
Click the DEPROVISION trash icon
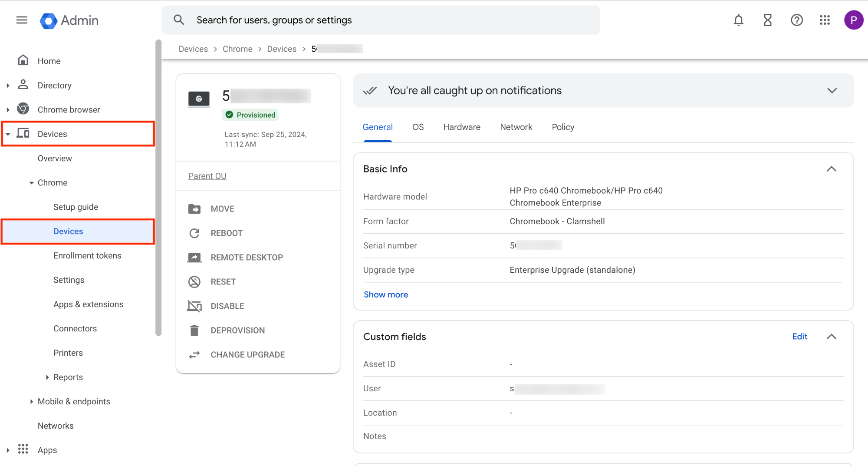pyautogui.click(x=194, y=330)
